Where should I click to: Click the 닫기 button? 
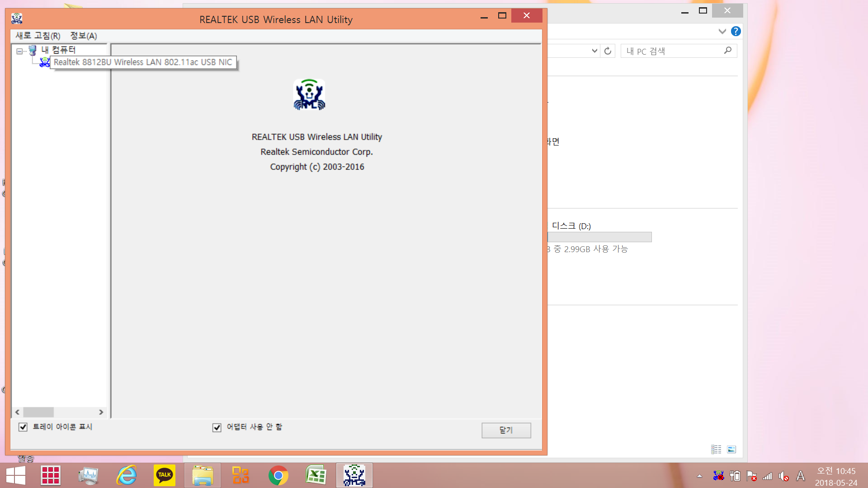tap(506, 430)
